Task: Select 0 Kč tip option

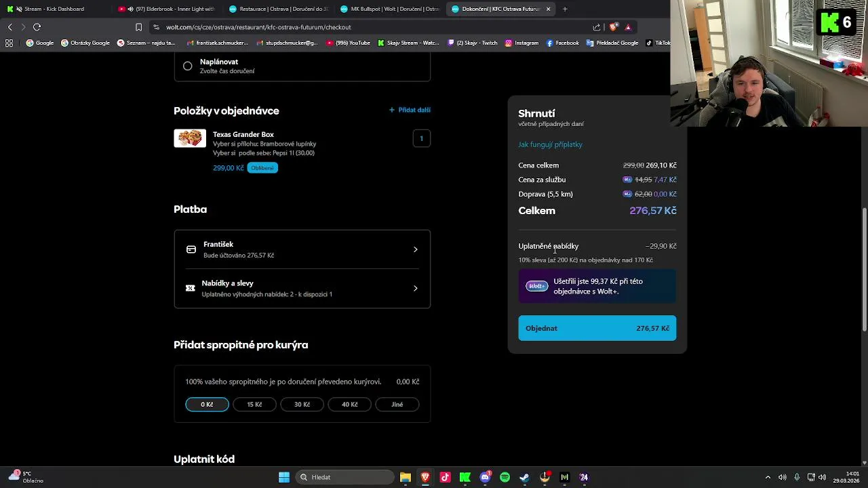Action: [207, 405]
